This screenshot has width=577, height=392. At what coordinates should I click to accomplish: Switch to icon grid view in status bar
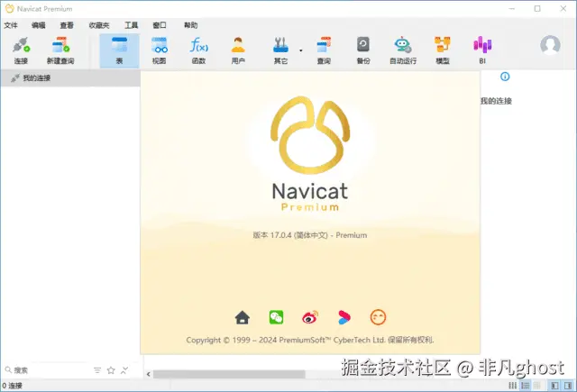click(513, 386)
